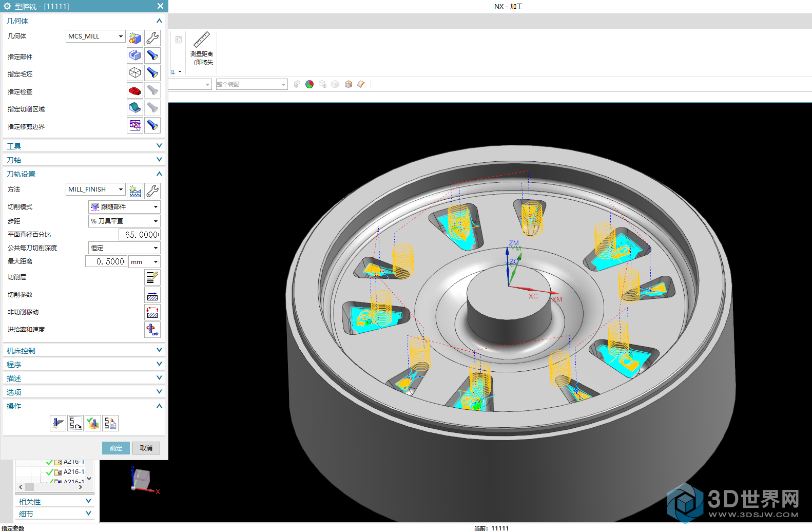Image resolution: width=812 pixels, height=531 pixels.
Task: Open the 步距 刀具平直 dropdown
Action: [x=124, y=221]
